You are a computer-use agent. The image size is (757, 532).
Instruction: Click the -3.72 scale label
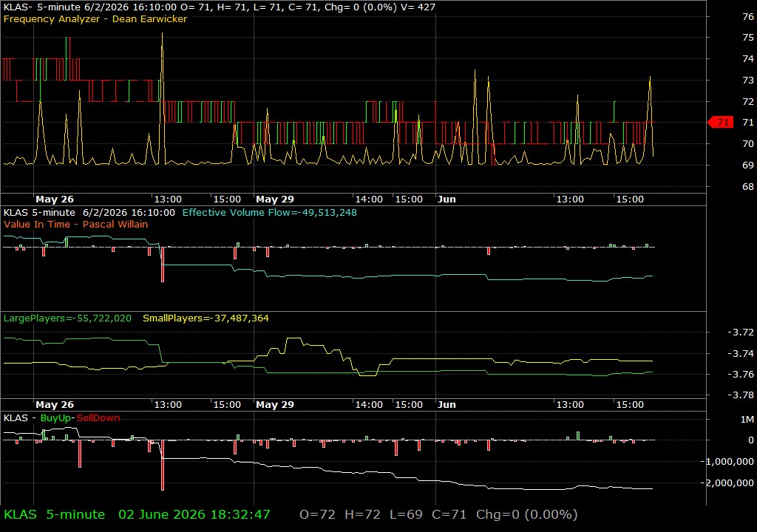741,332
